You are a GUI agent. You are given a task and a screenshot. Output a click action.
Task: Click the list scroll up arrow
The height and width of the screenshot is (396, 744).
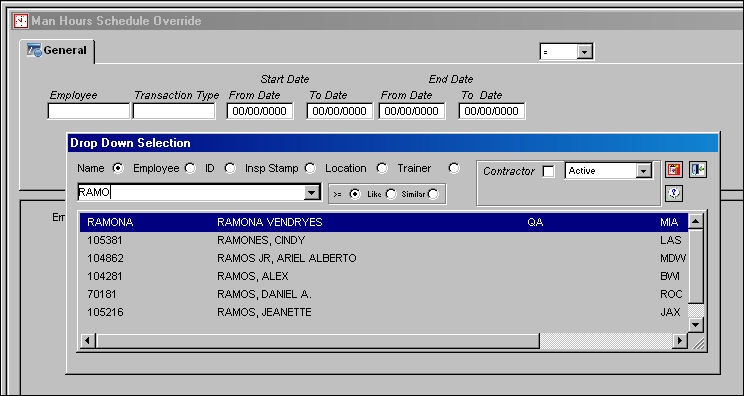[696, 221]
